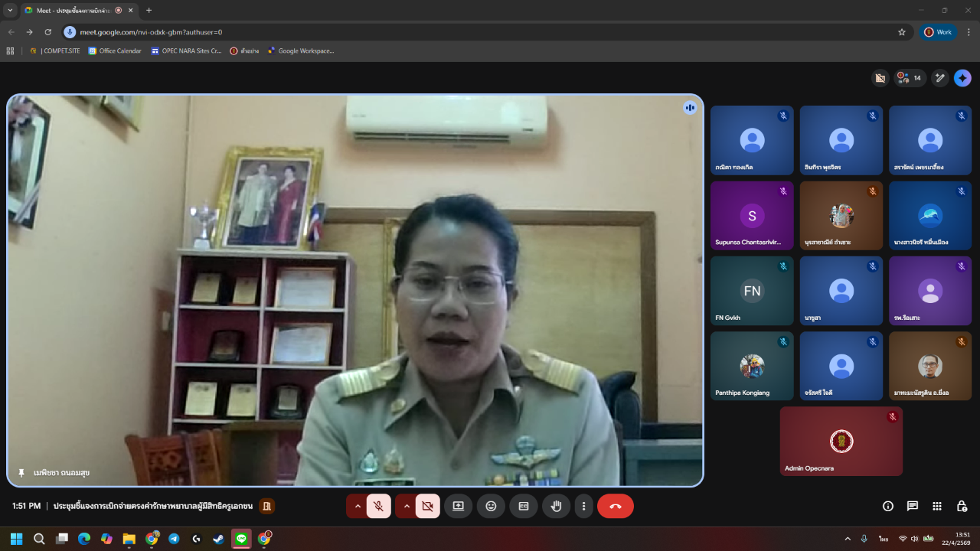This screenshot has width=980, height=551.
Task: Expand video settings chevron beside camera
Action: [406, 506]
